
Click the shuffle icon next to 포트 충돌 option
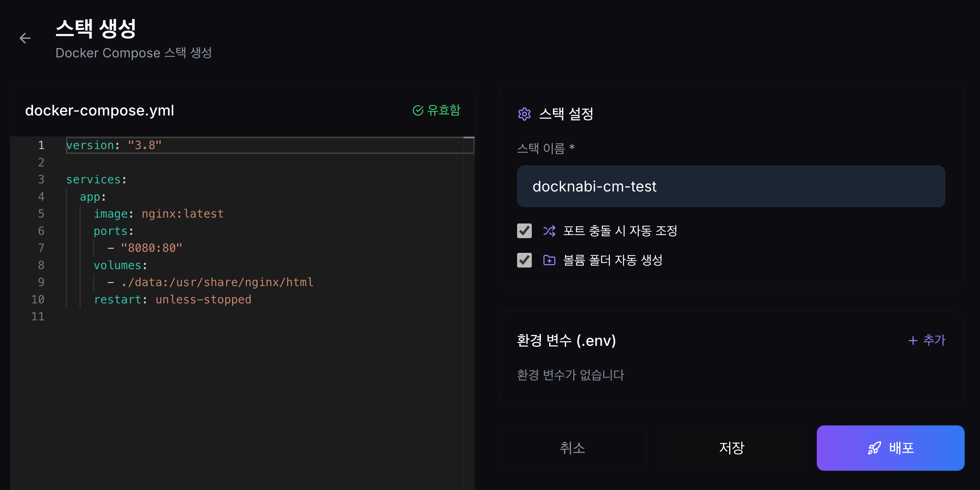point(549,231)
